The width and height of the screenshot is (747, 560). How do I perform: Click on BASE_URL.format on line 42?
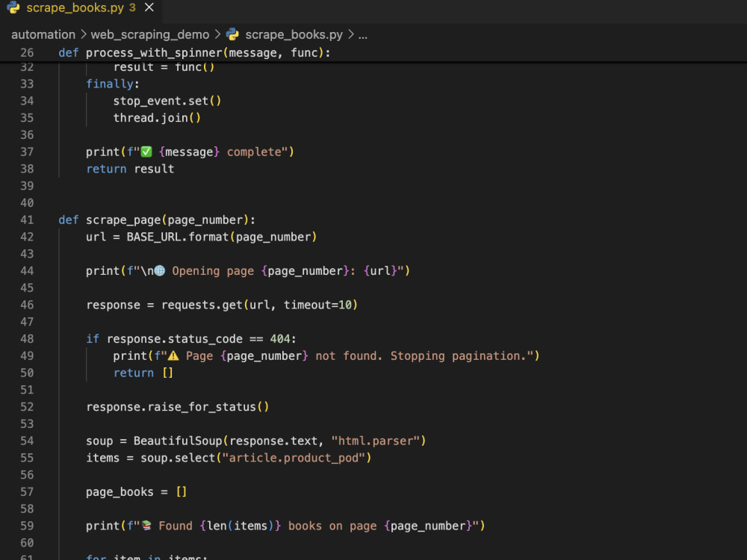[178, 237]
